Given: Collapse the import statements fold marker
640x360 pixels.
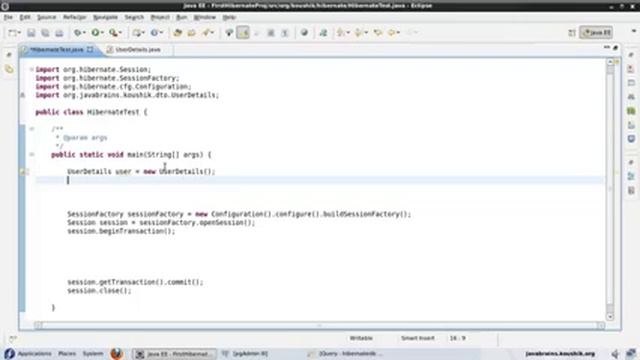Looking at the screenshot, I should click(31, 69).
